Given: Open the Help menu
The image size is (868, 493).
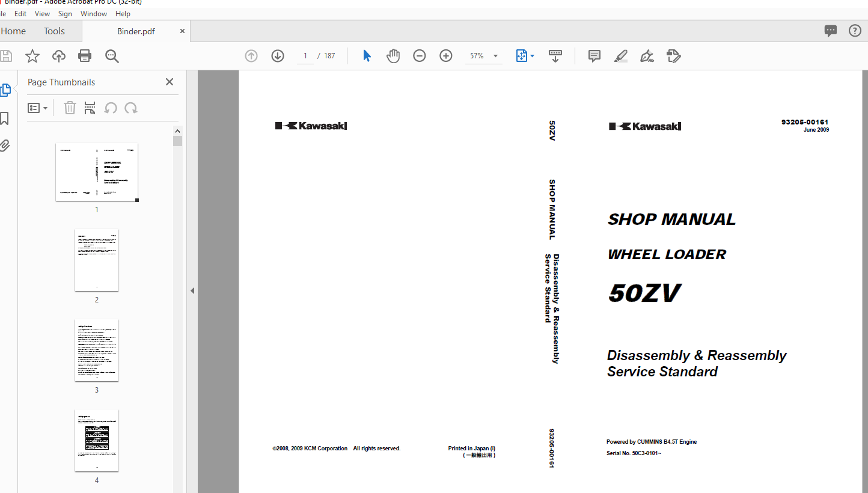Looking at the screenshot, I should [x=123, y=13].
